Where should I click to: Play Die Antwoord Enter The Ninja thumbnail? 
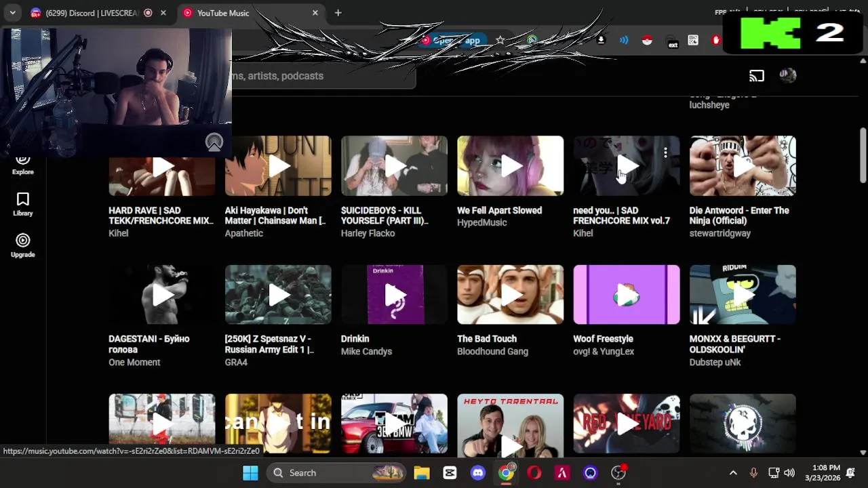click(x=743, y=165)
